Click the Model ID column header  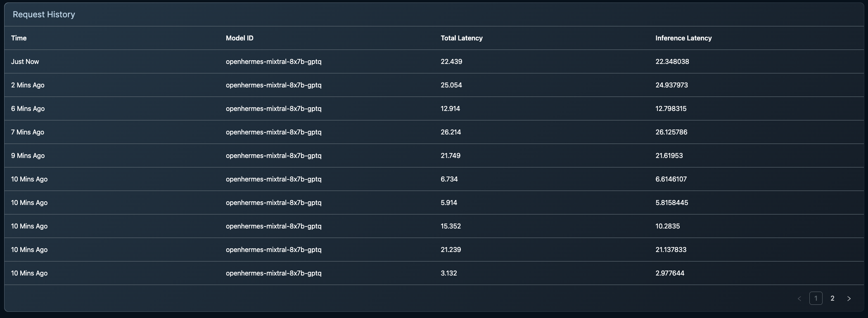(240, 38)
